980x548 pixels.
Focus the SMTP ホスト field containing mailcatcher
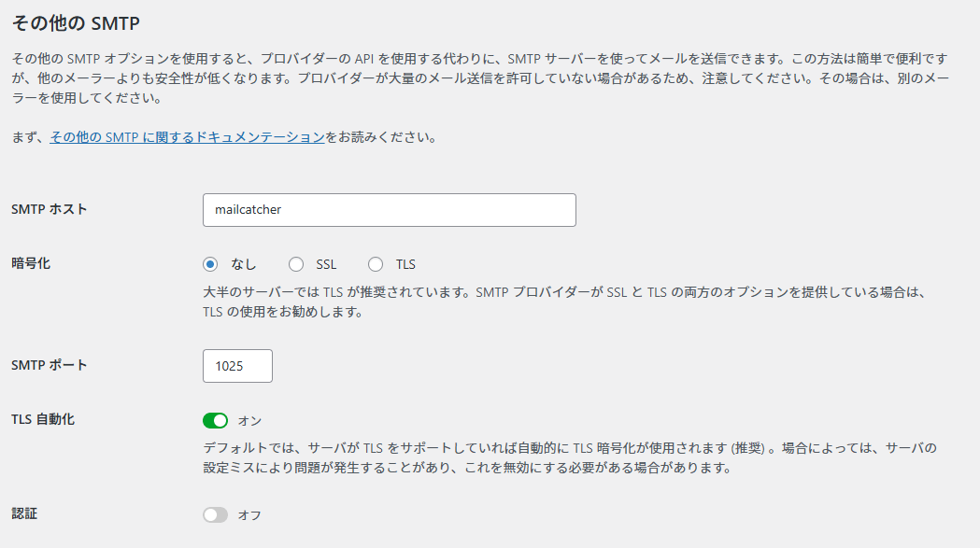click(390, 210)
